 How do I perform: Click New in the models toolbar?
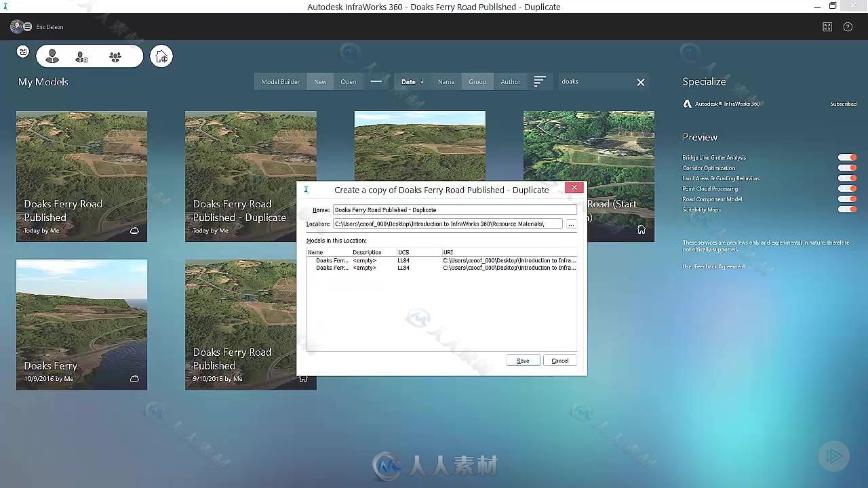click(320, 82)
